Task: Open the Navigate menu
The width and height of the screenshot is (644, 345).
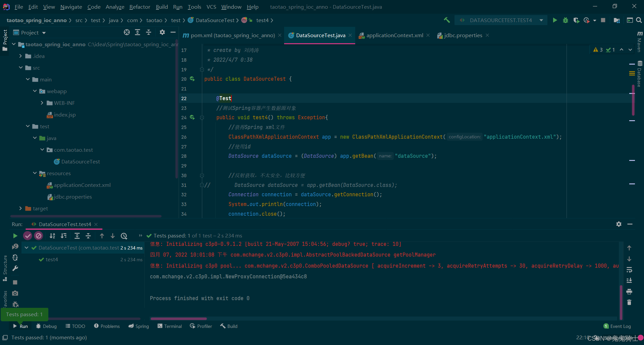Action: click(x=71, y=7)
